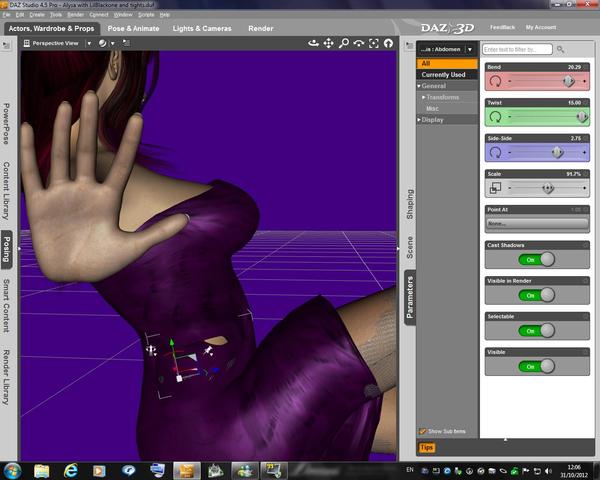
Task: Open Windows Start orb
Action: (x=12, y=471)
